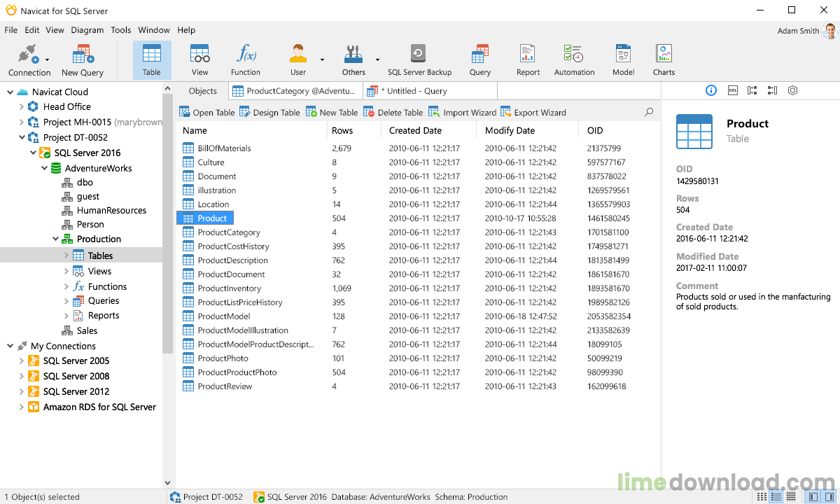This screenshot has height=504, width=840.
Task: Click the search magnifier icon in objects list
Action: click(x=649, y=112)
